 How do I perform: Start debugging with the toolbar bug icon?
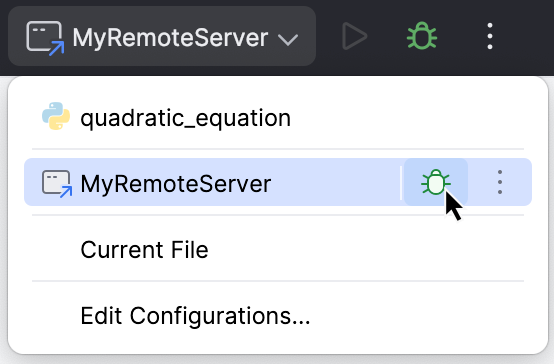coord(422,36)
